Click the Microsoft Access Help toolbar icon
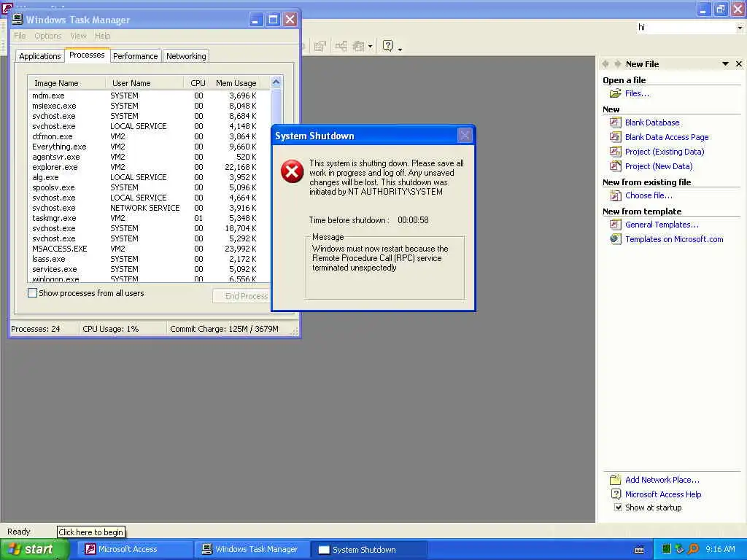 click(x=388, y=46)
